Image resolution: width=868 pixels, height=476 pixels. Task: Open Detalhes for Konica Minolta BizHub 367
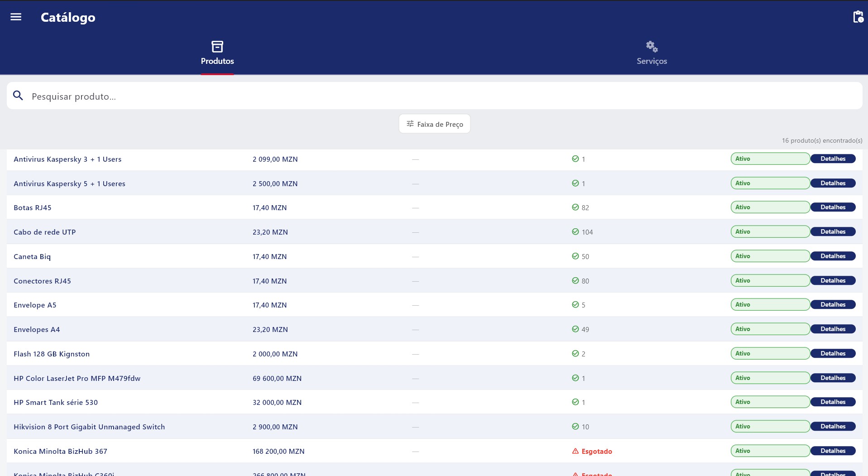[x=833, y=451]
